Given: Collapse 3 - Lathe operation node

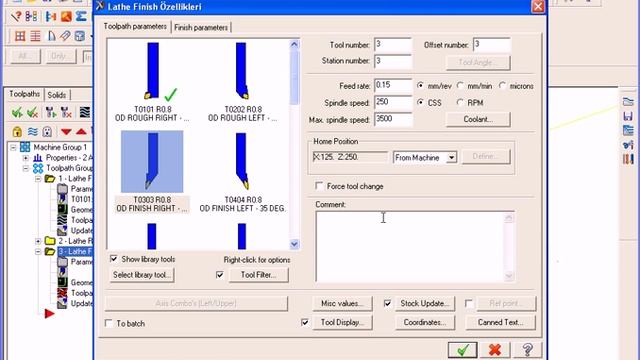Looking at the screenshot, I should pyautogui.click(x=38, y=251).
